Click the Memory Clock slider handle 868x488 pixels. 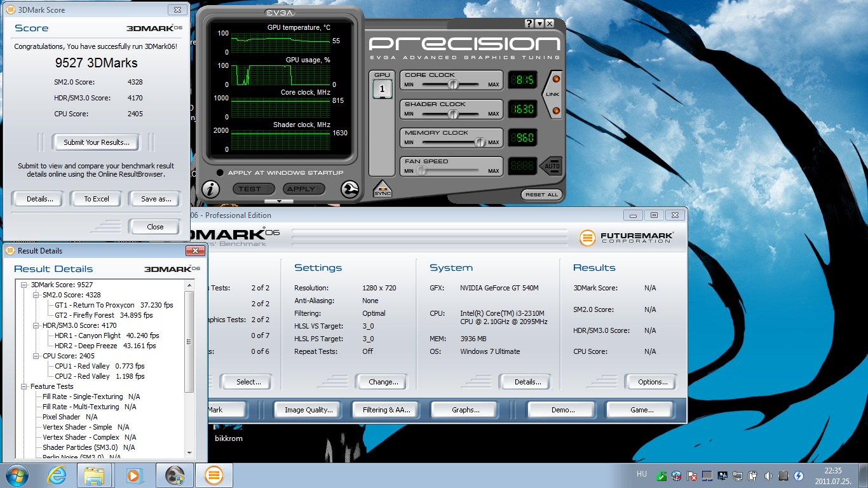pyautogui.click(x=480, y=142)
